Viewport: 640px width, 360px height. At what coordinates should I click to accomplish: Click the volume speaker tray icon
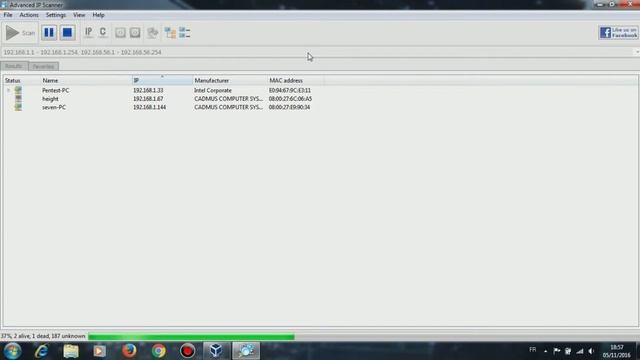coord(591,351)
